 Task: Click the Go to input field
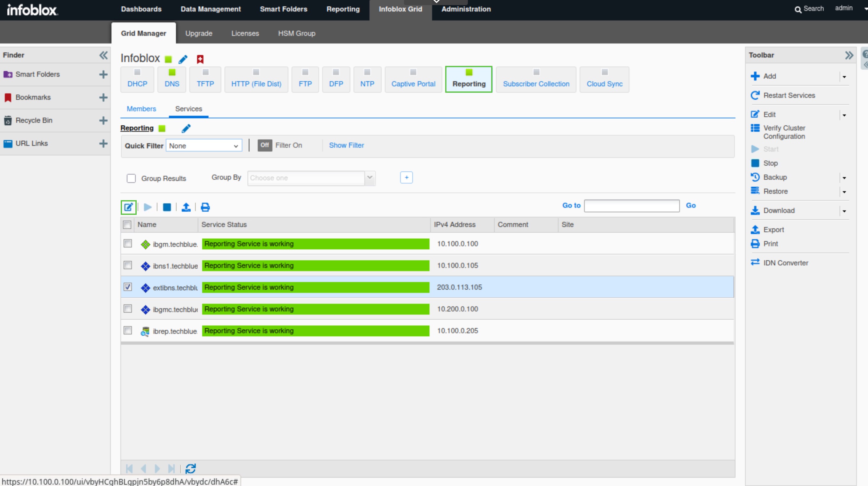tap(631, 206)
